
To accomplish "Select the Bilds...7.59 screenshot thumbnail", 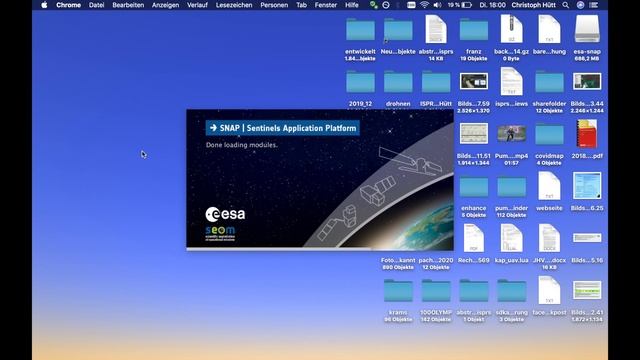I will [x=473, y=81].
